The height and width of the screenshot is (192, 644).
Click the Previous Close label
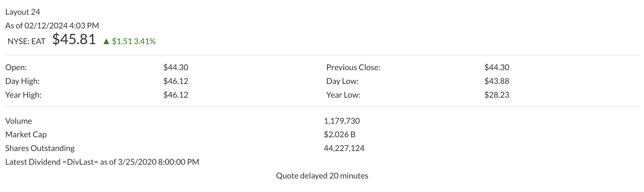pyautogui.click(x=353, y=67)
